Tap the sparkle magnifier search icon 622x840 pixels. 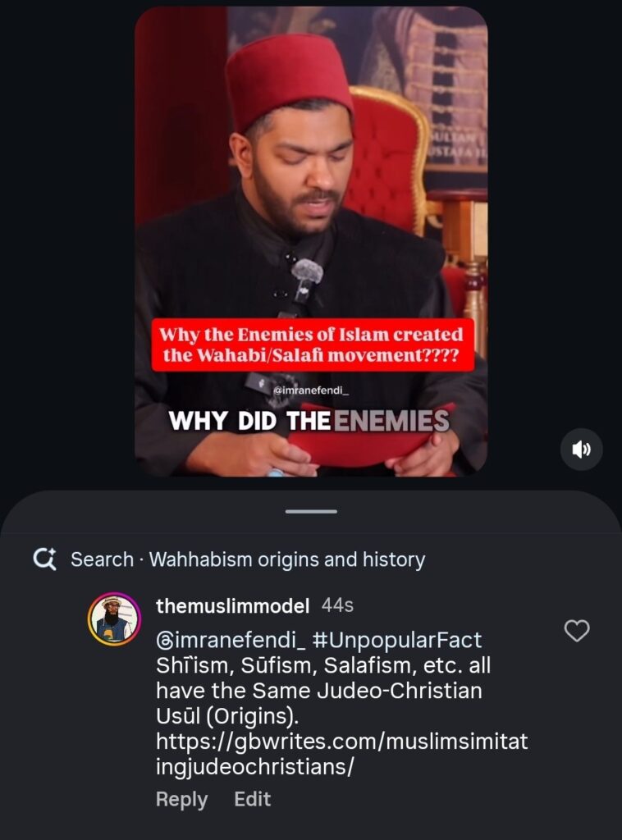44,559
